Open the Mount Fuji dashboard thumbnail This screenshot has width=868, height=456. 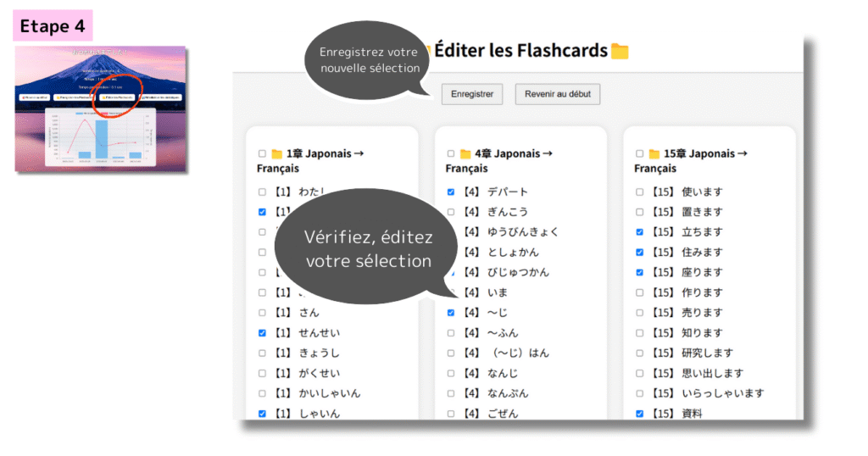[x=100, y=108]
